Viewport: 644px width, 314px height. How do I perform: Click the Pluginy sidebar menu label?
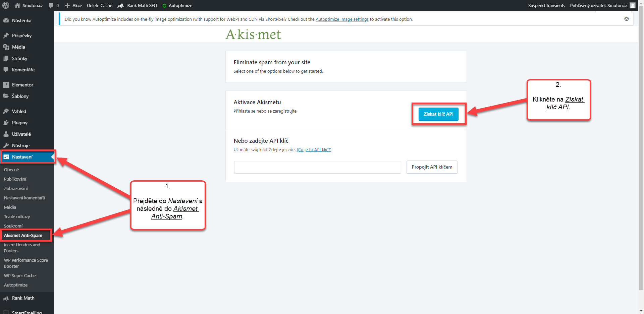pos(20,123)
